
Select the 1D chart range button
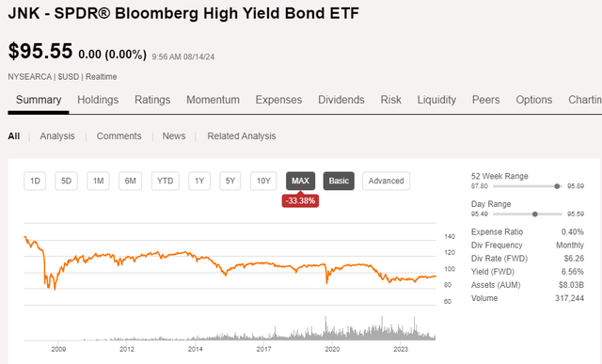coord(35,181)
